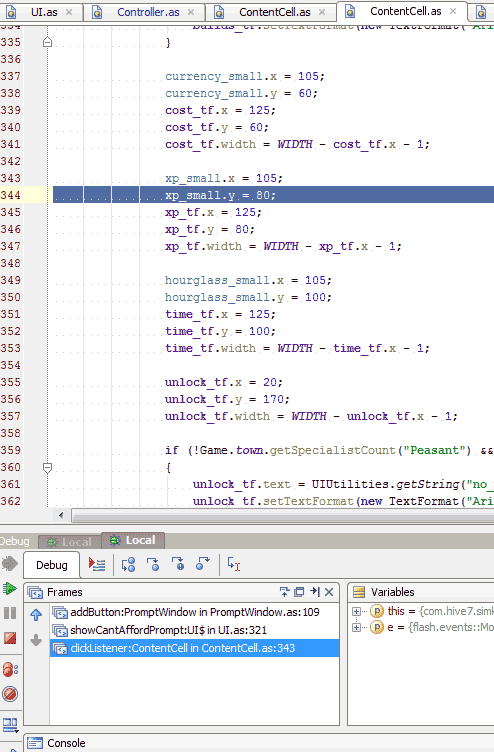Click the code 'currency_small.x = 105;'
The width and height of the screenshot is (494, 752).
click(x=245, y=76)
